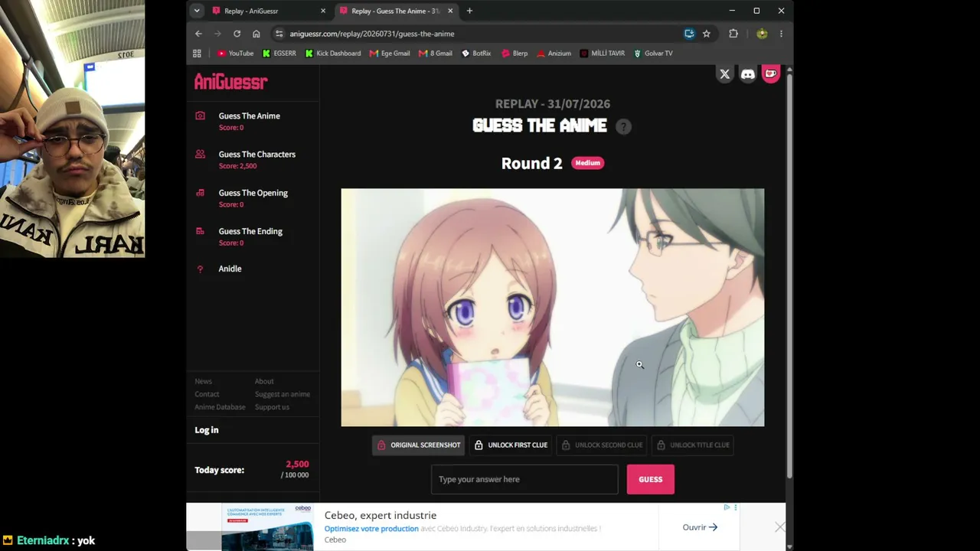Image resolution: width=980 pixels, height=551 pixels.
Task: Close the Replay - Guess The Anime tab
Action: (x=450, y=11)
